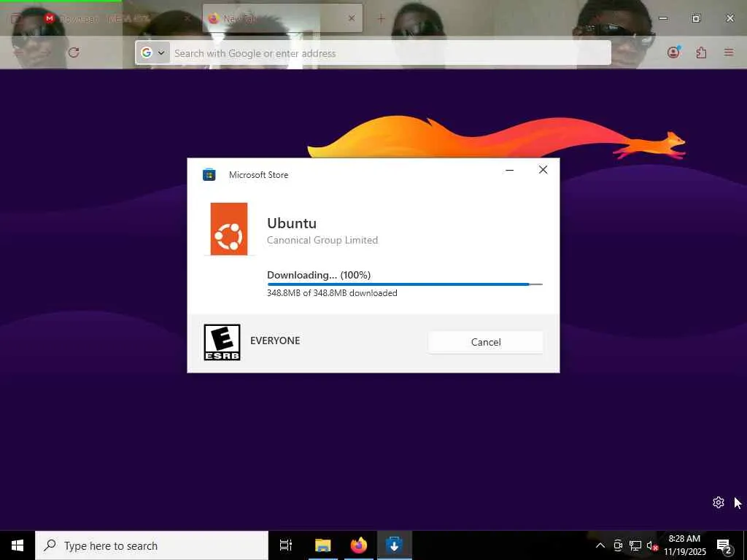Open the Firefox hamburger application menu
747x560 pixels.
click(729, 52)
